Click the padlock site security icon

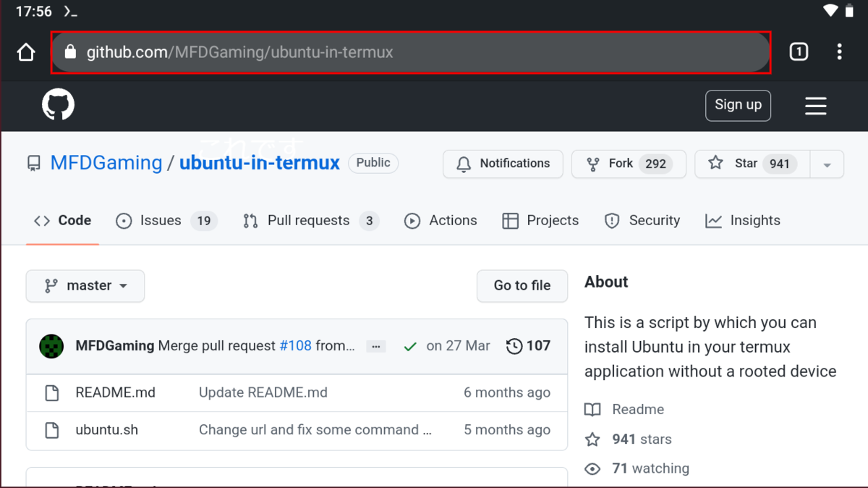tap(70, 52)
